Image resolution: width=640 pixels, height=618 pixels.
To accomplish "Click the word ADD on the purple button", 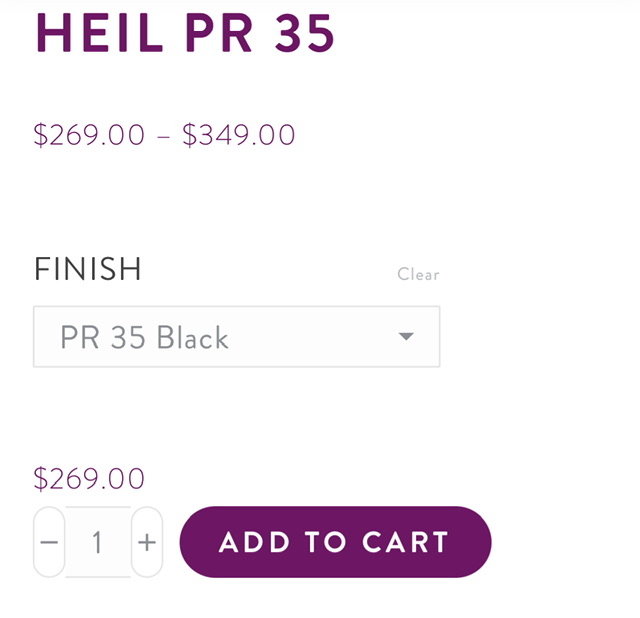I will (251, 542).
